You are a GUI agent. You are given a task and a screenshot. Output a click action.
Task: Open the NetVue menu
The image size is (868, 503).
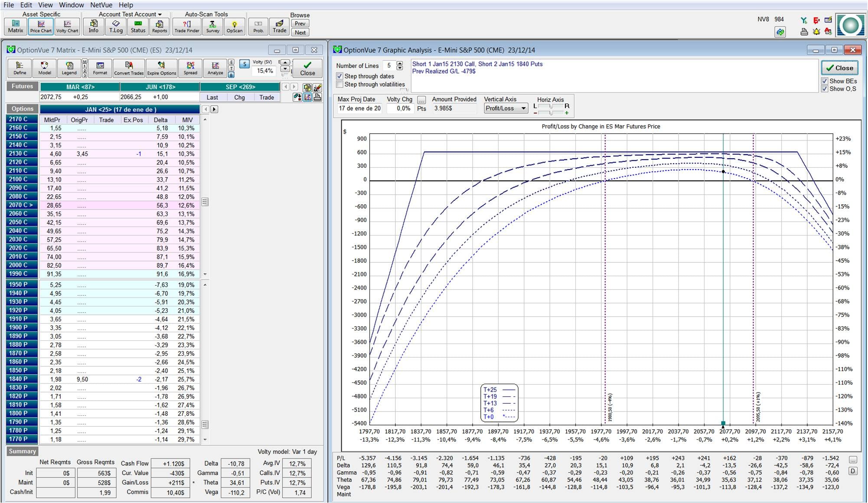(101, 5)
